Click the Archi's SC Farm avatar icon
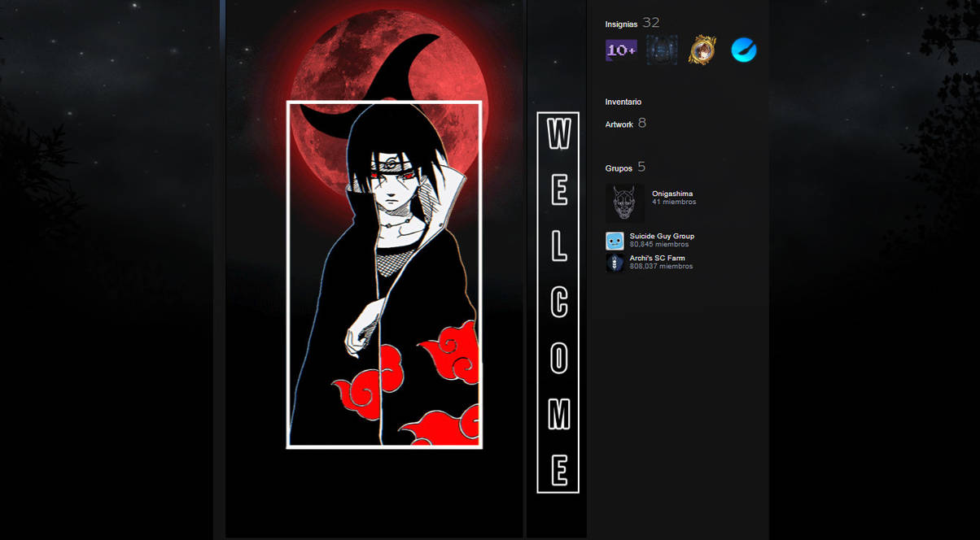Screen dimensions: 980x540 click(615, 263)
